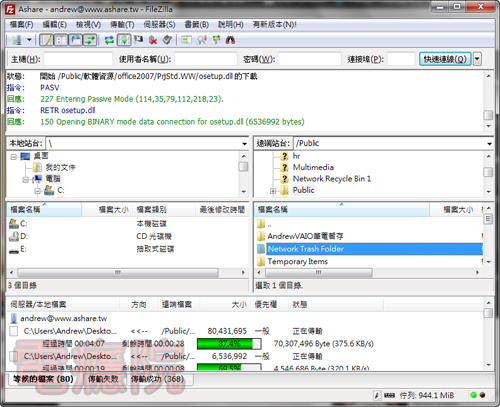Sort local list by 最後修改時間 column
The height and width of the screenshot is (407, 500).
[222, 210]
